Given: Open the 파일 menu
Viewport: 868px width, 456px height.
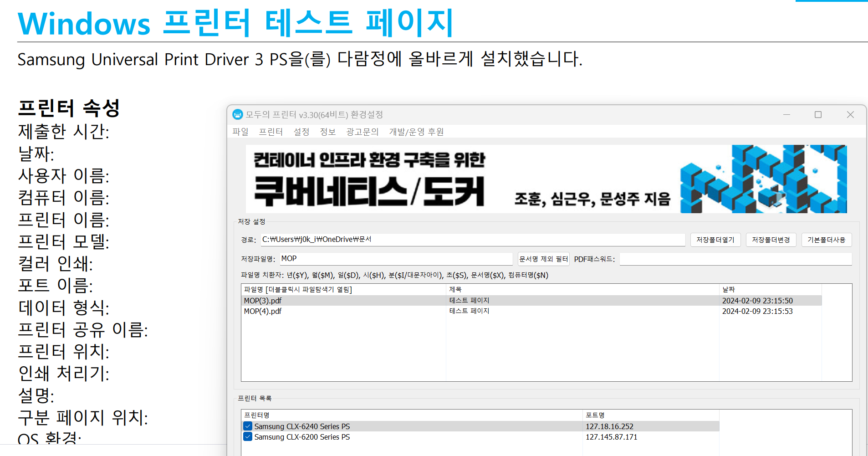Looking at the screenshot, I should (x=240, y=132).
